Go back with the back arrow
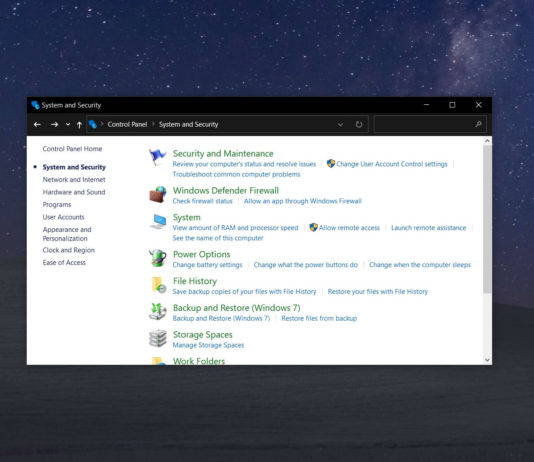534x462 pixels. pyautogui.click(x=37, y=125)
